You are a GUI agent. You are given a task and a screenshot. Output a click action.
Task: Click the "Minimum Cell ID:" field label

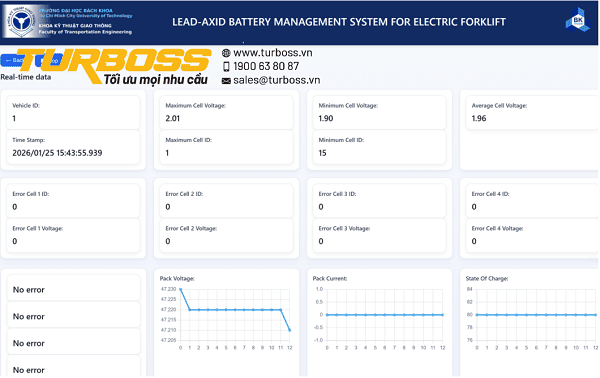point(341,140)
